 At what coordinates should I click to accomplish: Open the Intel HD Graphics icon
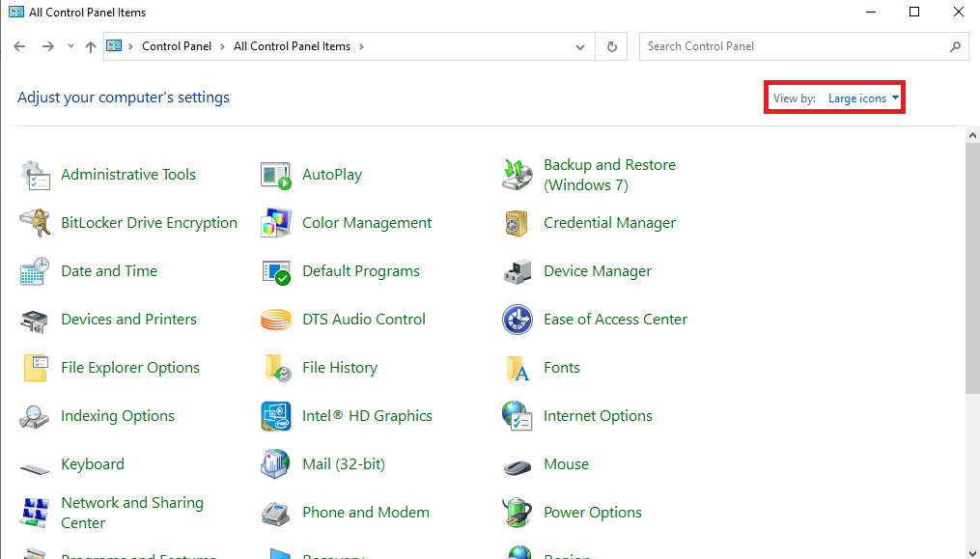pos(276,416)
